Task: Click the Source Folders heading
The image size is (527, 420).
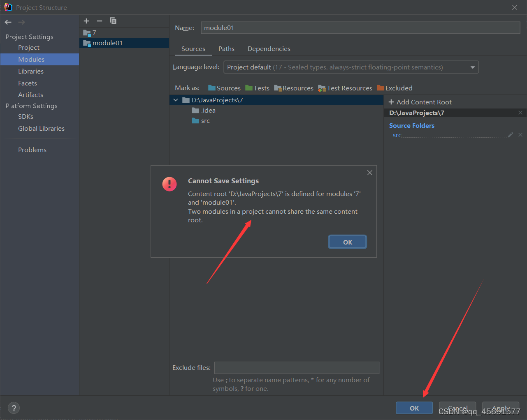Action: 412,125
